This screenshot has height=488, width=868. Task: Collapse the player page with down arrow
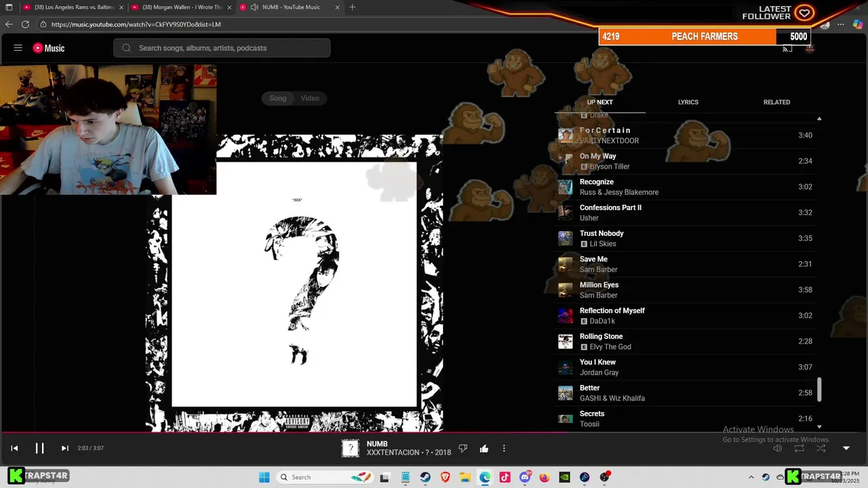(x=846, y=449)
